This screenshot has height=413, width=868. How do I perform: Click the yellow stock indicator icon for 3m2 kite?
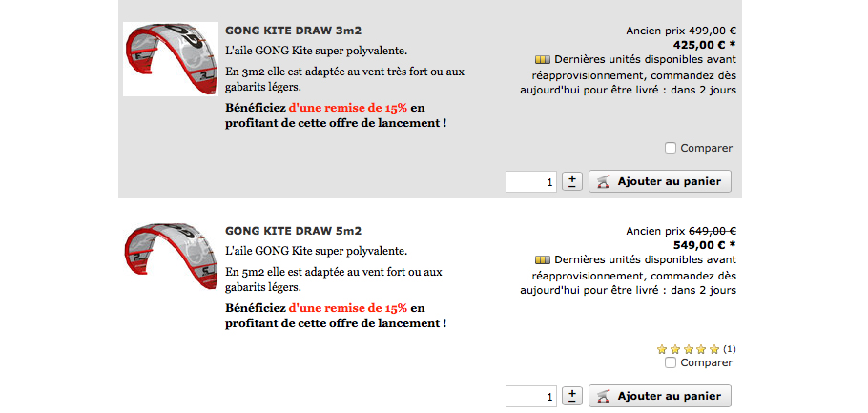point(543,59)
